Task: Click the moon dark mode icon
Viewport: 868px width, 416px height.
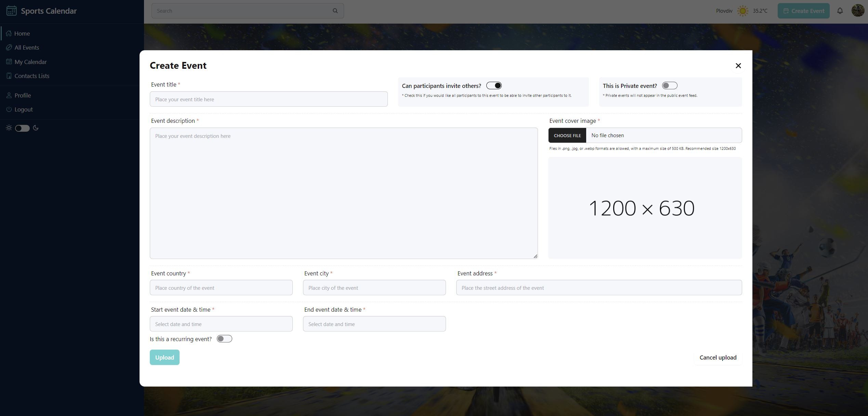Action: coord(36,128)
